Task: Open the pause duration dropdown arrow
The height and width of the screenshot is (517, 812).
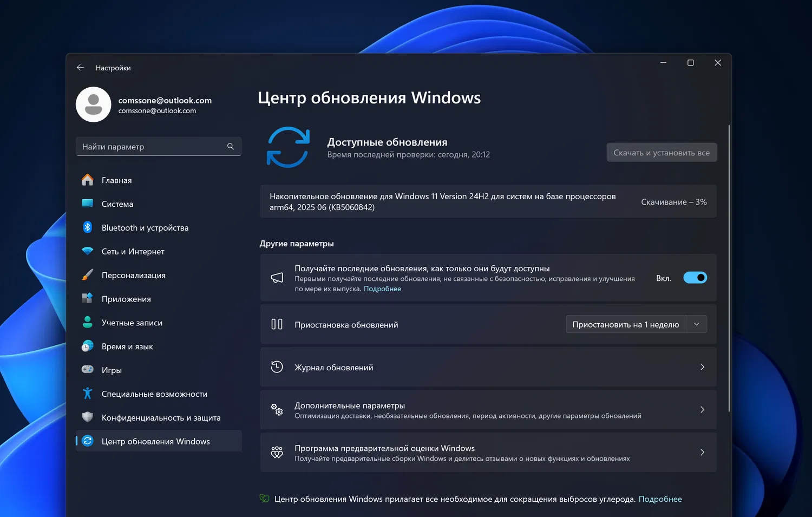Action: pos(697,324)
